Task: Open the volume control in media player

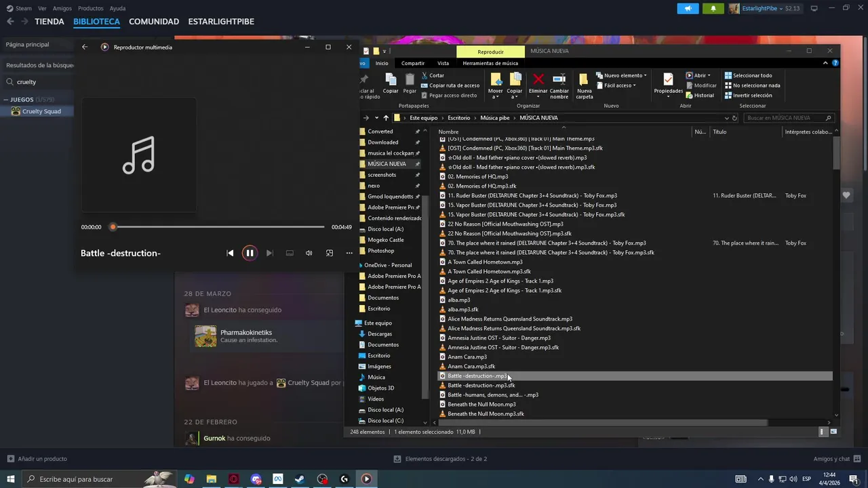Action: coord(309,253)
